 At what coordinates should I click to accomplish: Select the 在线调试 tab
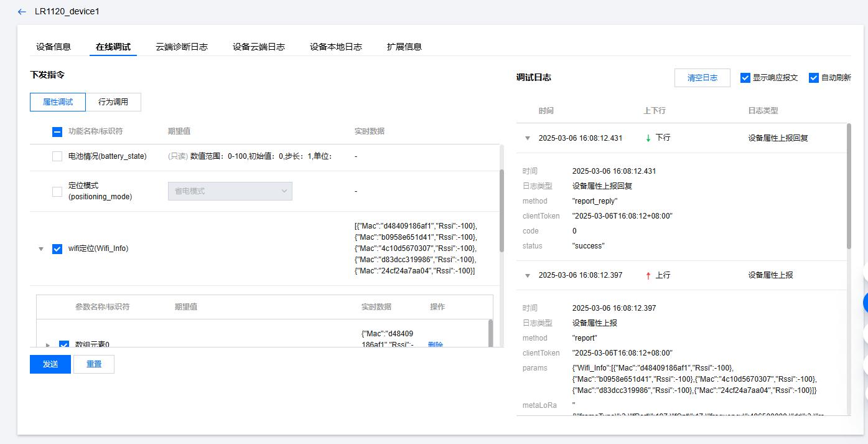point(113,47)
